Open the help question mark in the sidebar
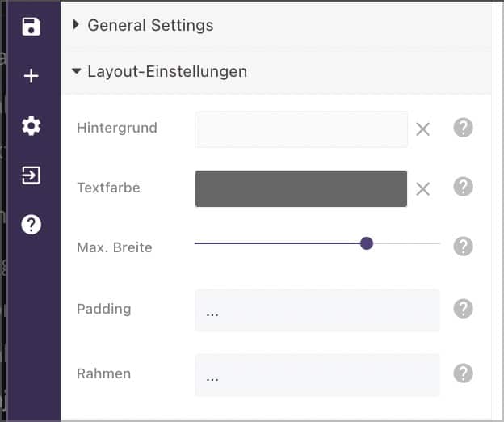504x422 pixels. tap(31, 224)
